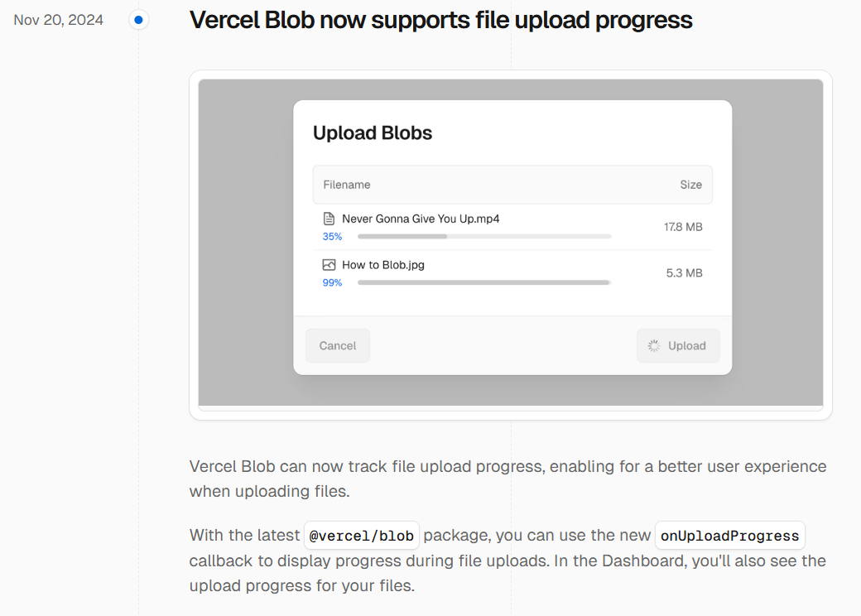
Task: Click the Size column header
Action: click(691, 184)
